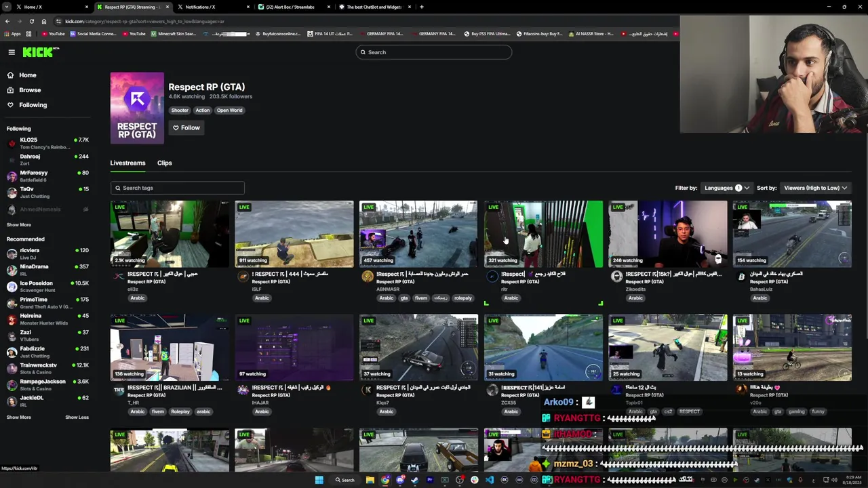Open KLO25 channel avatar in Following list
Screen dimensions: 868x488
pyautogui.click(x=12, y=143)
